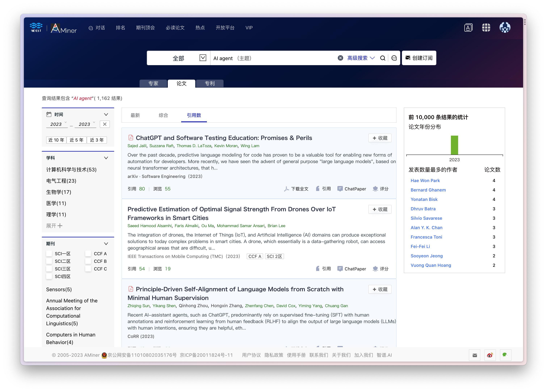The height and width of the screenshot is (392, 547).
Task: Open the Weibo icon in the footer
Action: point(490,355)
